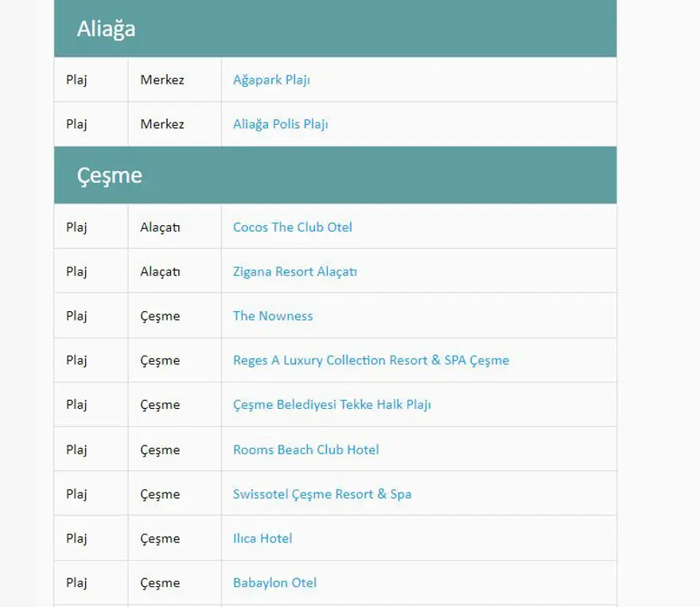Open Rooms Beach Club Hotel link

tap(305, 449)
